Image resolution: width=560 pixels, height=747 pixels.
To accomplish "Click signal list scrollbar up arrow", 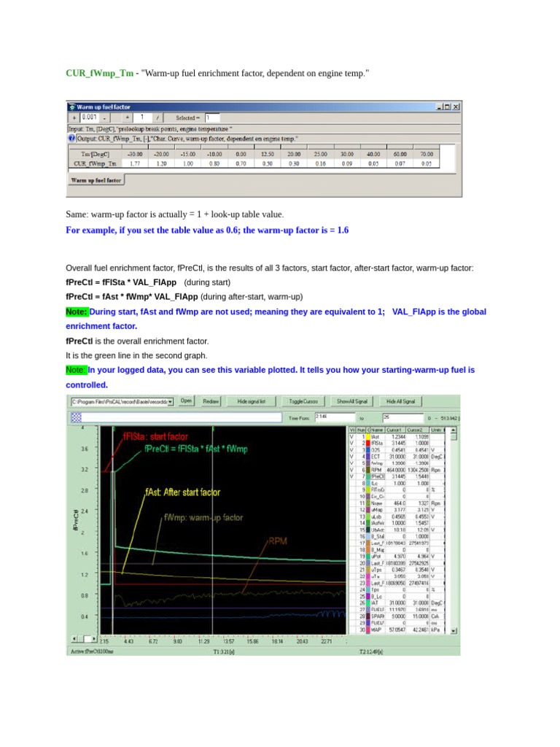I will point(454,430).
